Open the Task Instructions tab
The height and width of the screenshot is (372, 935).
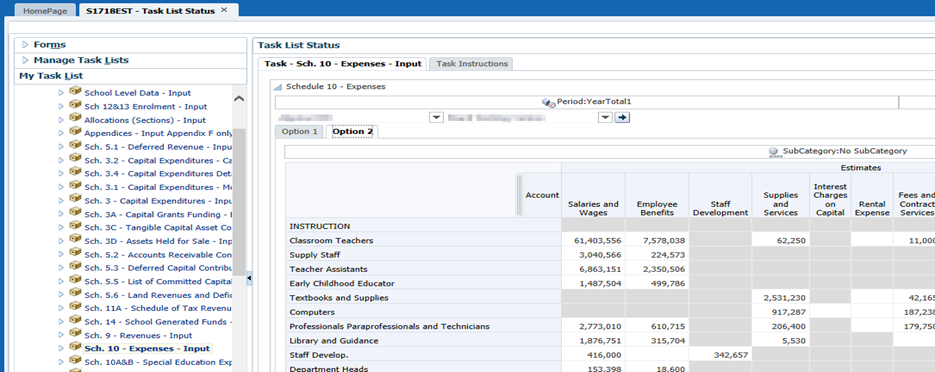tap(472, 64)
